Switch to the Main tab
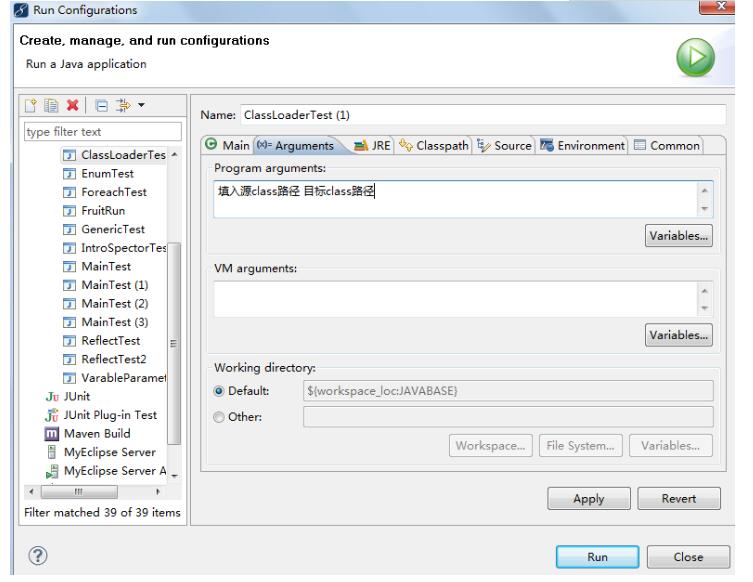This screenshot has width=753, height=582. coord(228,145)
